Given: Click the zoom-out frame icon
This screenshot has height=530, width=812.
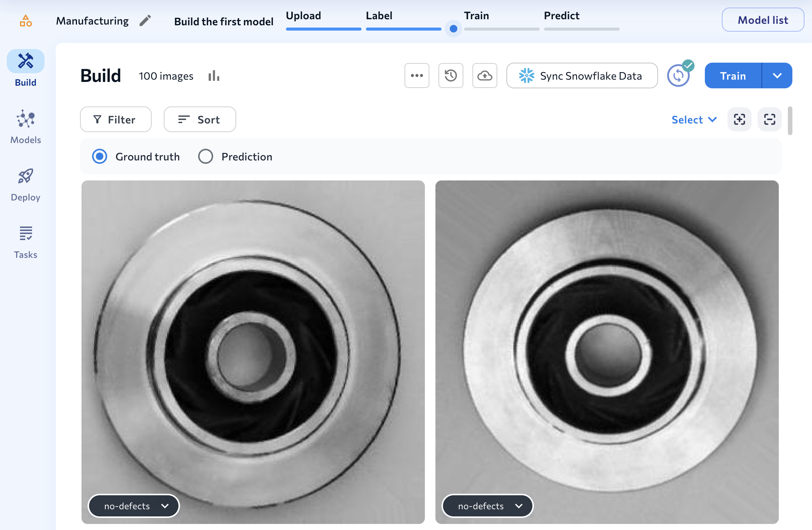Looking at the screenshot, I should [769, 120].
